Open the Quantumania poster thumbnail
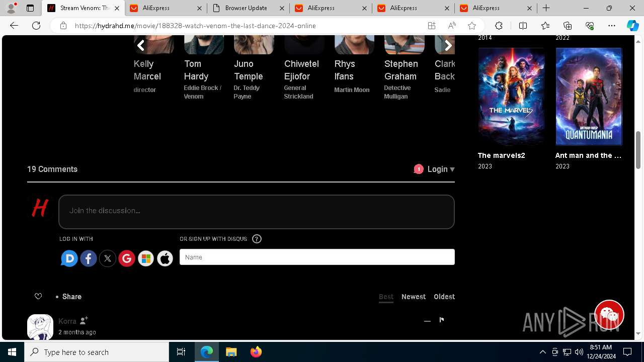 click(589, 97)
